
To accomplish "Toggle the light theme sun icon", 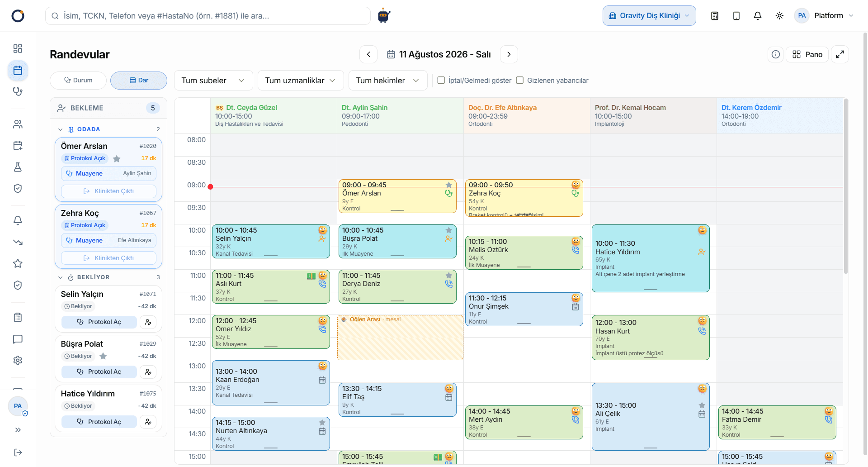I will [x=779, y=16].
